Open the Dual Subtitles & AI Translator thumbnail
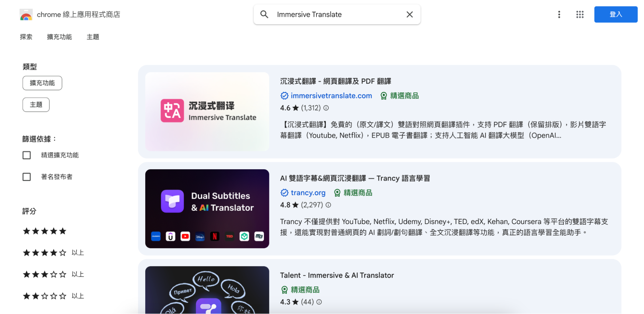This screenshot has height=314, width=644. click(x=207, y=209)
